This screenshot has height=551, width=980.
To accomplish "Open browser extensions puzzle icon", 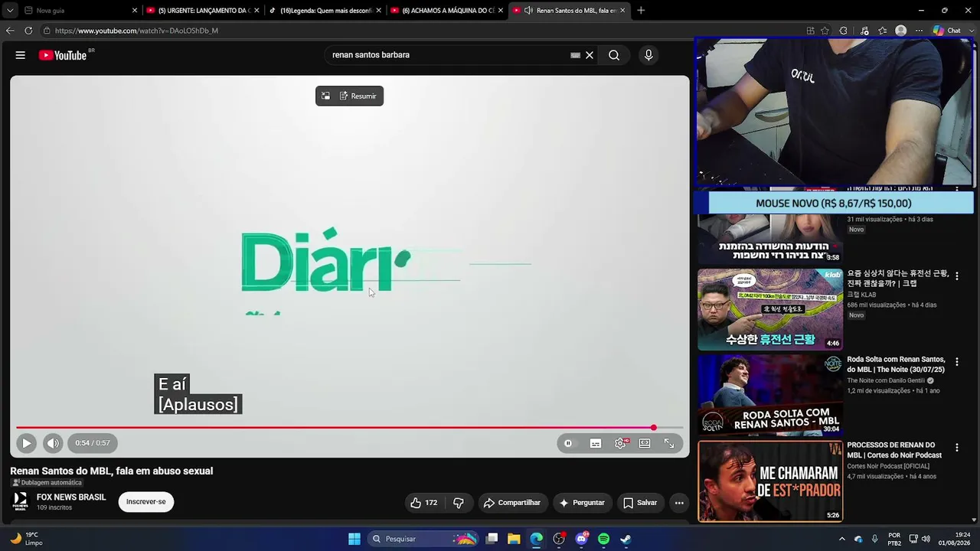I will [x=843, y=31].
